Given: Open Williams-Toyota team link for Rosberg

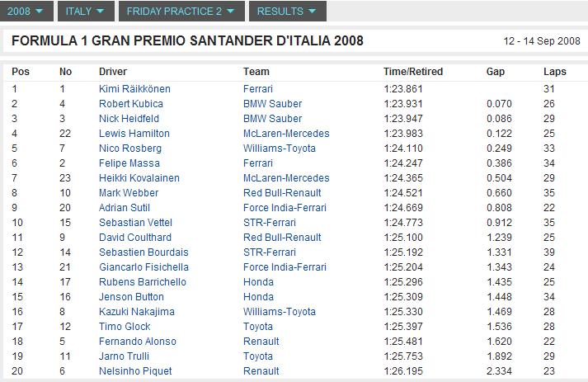Looking at the screenshot, I should pyautogui.click(x=279, y=149).
